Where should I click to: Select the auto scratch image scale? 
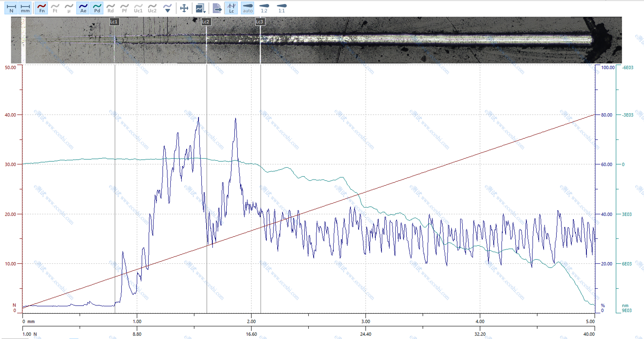(x=247, y=8)
